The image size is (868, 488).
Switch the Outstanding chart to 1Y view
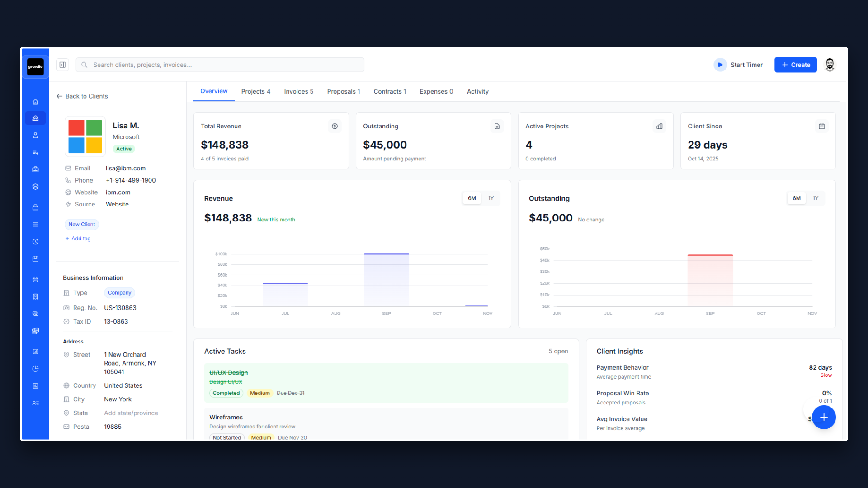(x=815, y=198)
